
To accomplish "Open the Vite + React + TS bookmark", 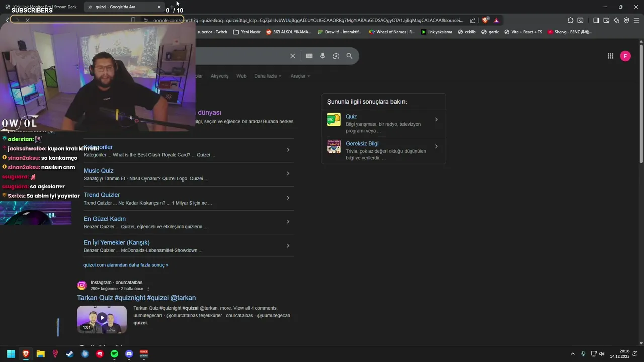I will coord(523,32).
